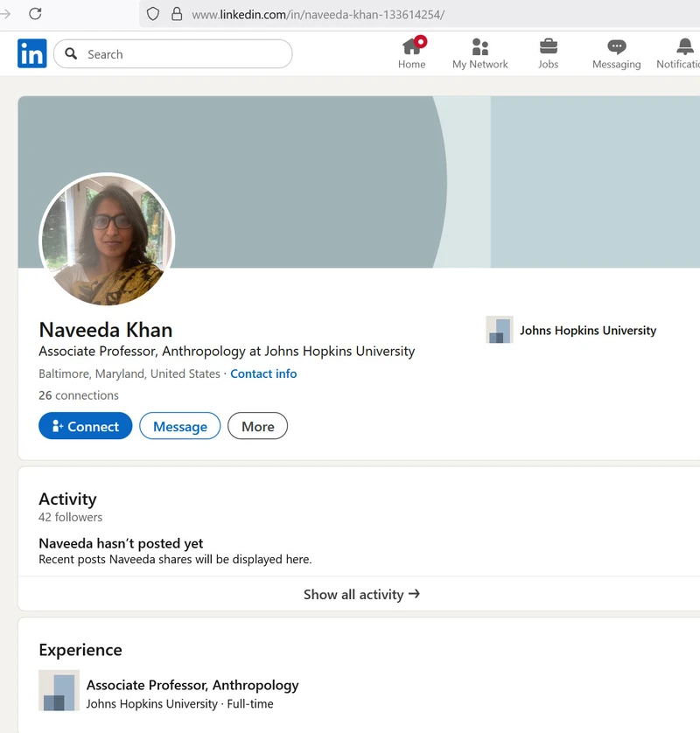The width and height of the screenshot is (700, 733).
Task: Click the Experience section heading
Action: click(80, 650)
